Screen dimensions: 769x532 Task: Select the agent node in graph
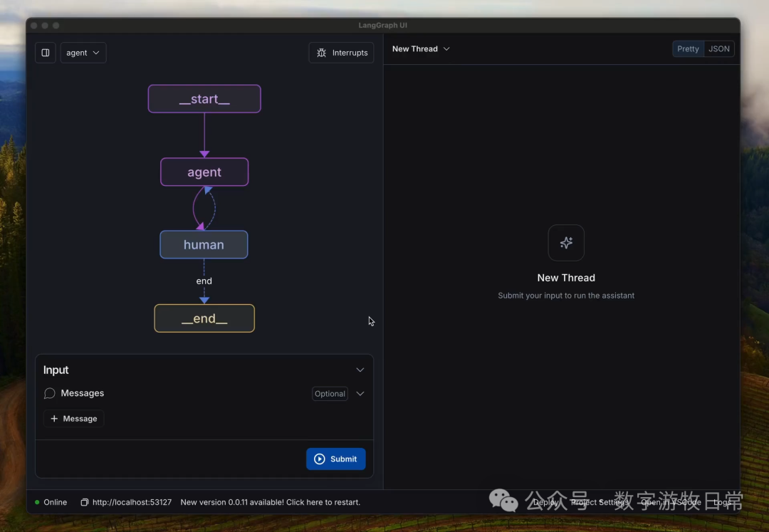point(204,172)
